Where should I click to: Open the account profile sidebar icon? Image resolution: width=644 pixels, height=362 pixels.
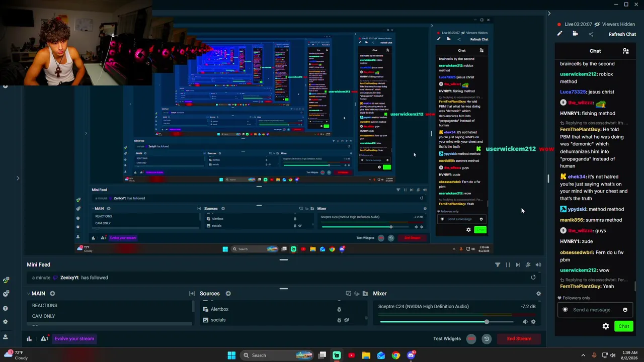6,336
